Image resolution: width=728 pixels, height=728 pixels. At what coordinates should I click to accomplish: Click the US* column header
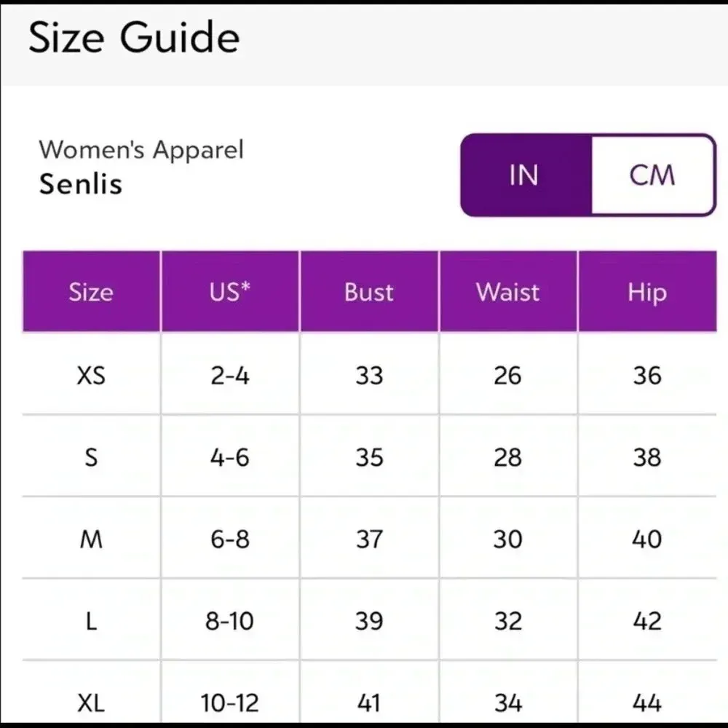tap(229, 292)
